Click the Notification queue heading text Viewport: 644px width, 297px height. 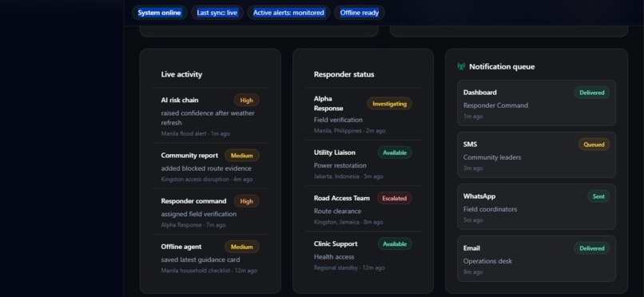(502, 66)
